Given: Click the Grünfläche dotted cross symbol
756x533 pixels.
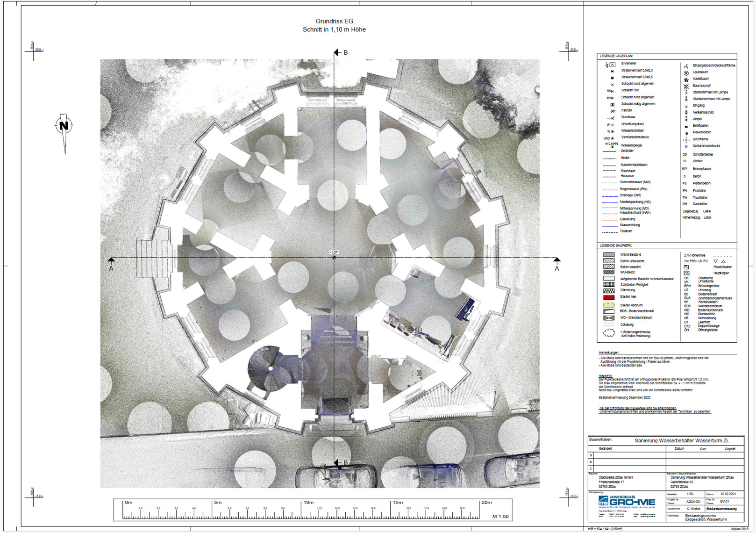Looking at the screenshot, I should pyautogui.click(x=686, y=139).
